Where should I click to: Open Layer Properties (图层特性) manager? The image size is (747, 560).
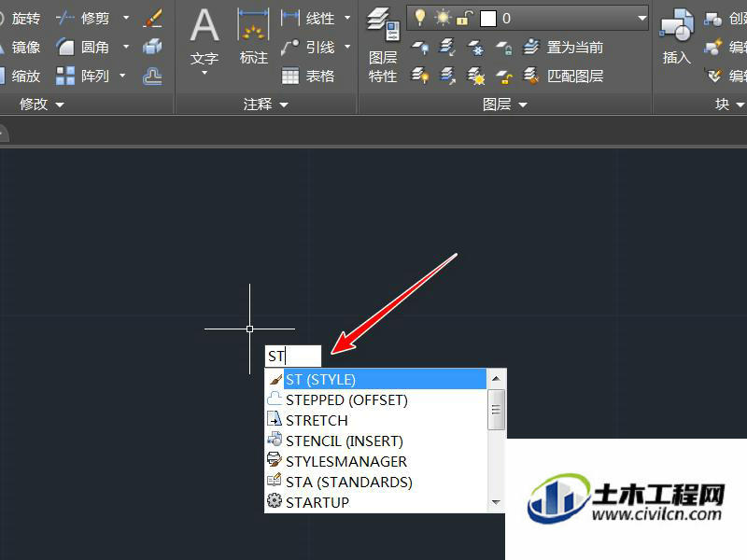383,45
